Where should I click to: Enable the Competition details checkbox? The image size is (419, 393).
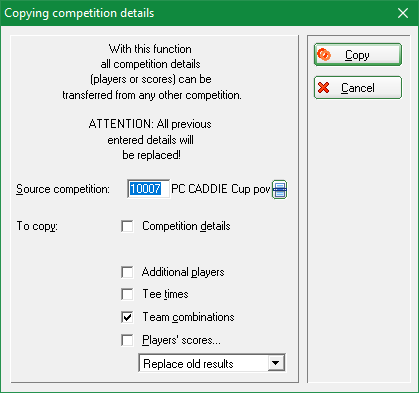[127, 226]
